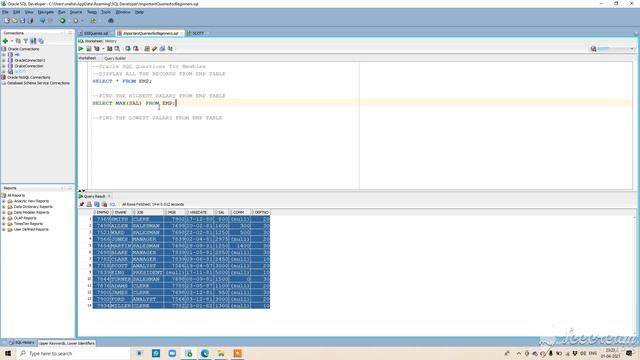Click the SQL Tuning Advisor icon

[117, 49]
